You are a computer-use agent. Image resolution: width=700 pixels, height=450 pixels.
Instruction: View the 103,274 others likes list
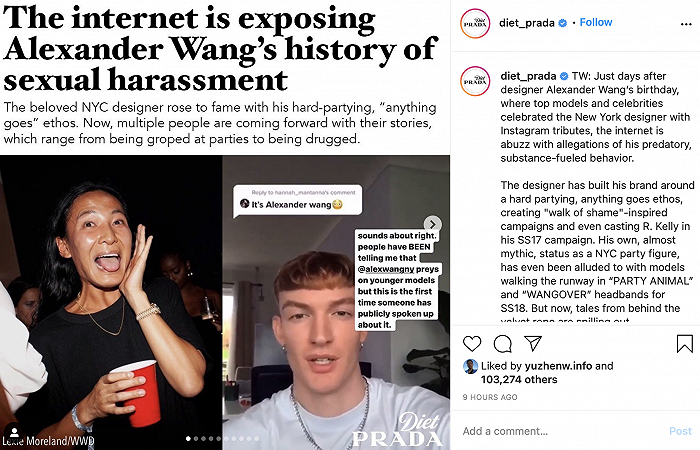[x=519, y=379]
